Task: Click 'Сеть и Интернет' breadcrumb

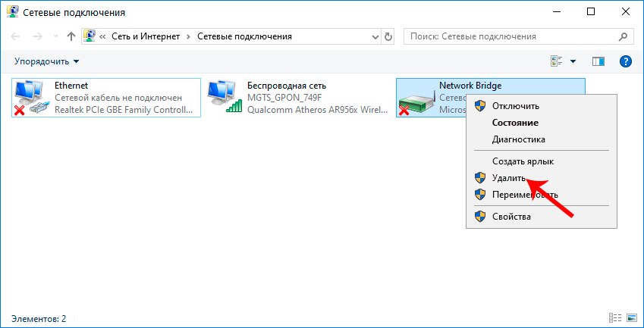Action: point(146,36)
